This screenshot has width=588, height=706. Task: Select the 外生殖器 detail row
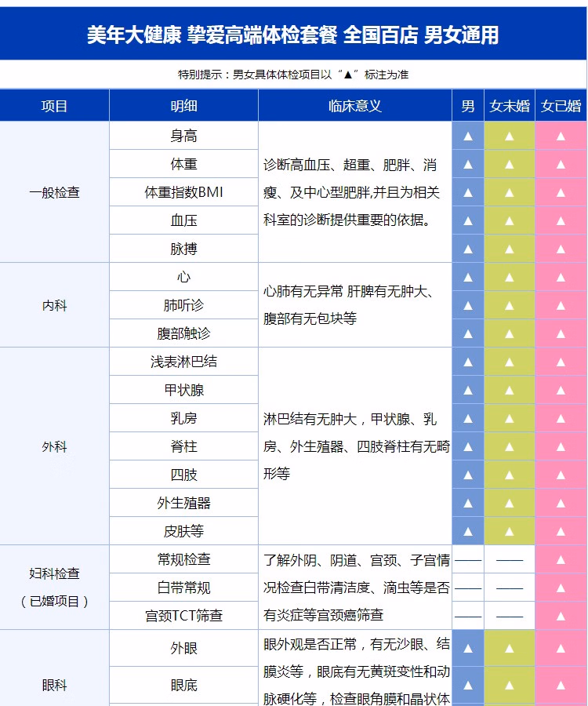(183, 503)
